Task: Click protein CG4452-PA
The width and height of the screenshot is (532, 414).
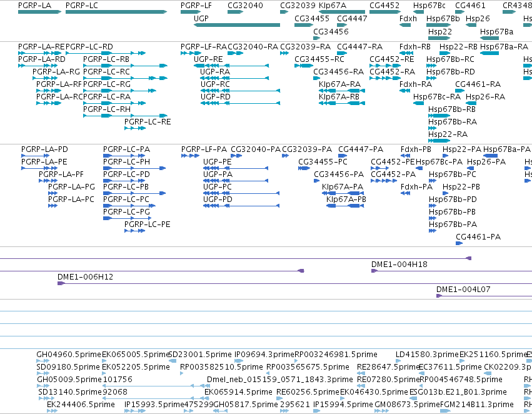Action: pyautogui.click(x=384, y=181)
